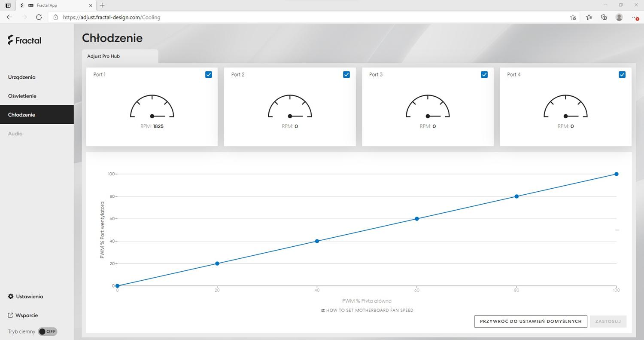Open Ustawienia via the gear icon
This screenshot has height=340, width=644.
11,297
